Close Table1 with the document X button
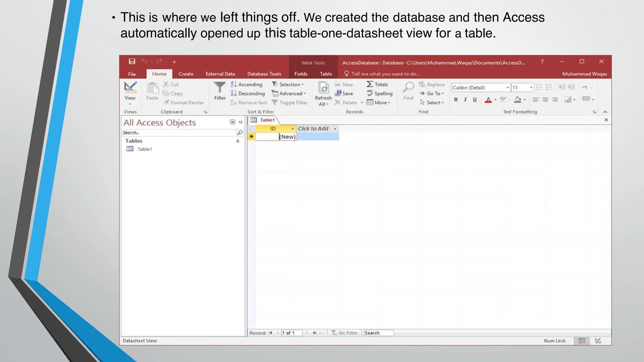Screen dimensions: 644x362 606,120
